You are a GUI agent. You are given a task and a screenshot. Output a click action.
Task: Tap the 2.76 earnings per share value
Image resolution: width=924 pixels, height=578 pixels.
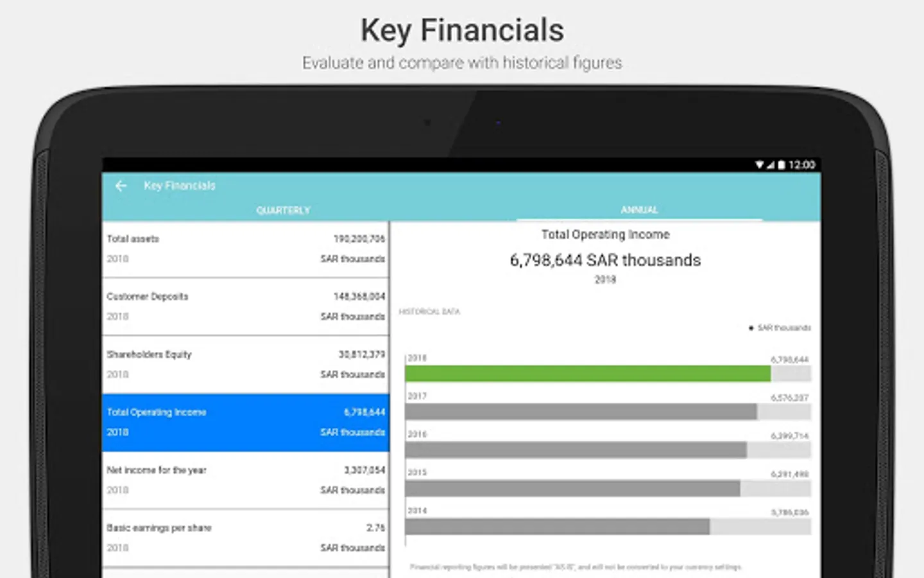375,528
